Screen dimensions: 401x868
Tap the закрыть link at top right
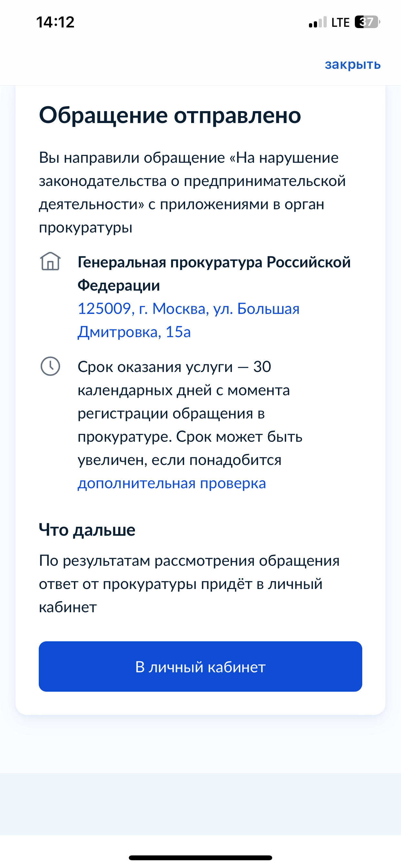pyautogui.click(x=353, y=64)
